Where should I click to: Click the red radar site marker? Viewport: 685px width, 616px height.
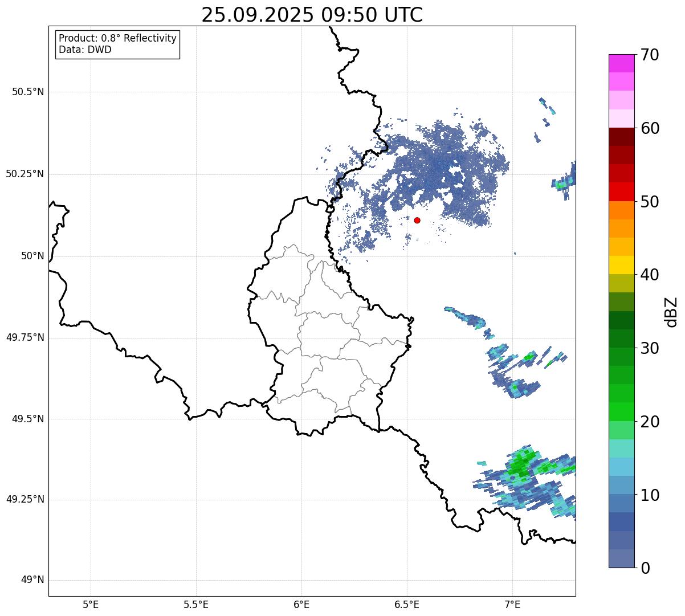(417, 220)
